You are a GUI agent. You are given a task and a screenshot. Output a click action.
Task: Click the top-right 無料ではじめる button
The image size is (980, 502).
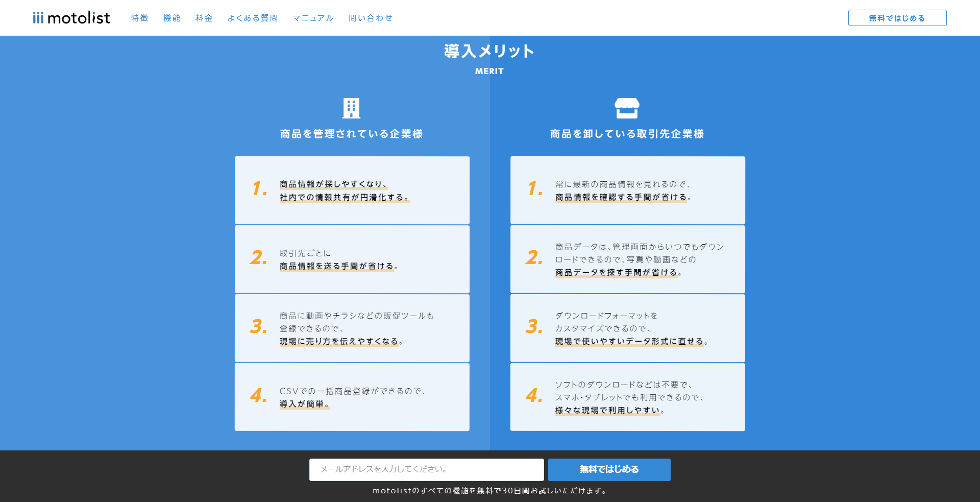coord(897,17)
